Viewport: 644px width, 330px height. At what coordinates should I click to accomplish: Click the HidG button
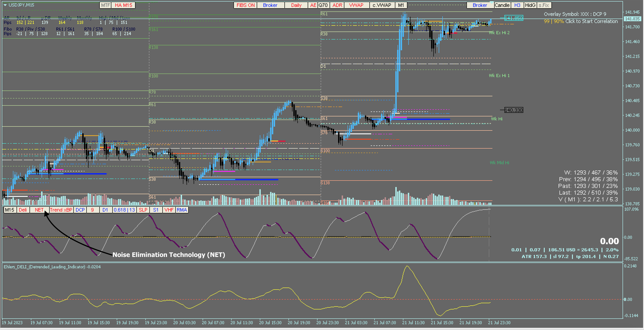530,5
